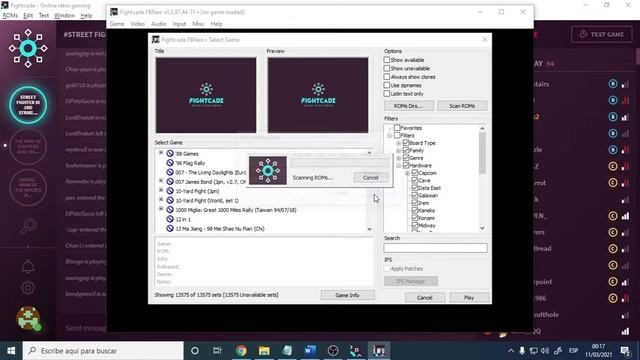
Task: Uncheck the Data East hardware filter
Action: pos(415,188)
